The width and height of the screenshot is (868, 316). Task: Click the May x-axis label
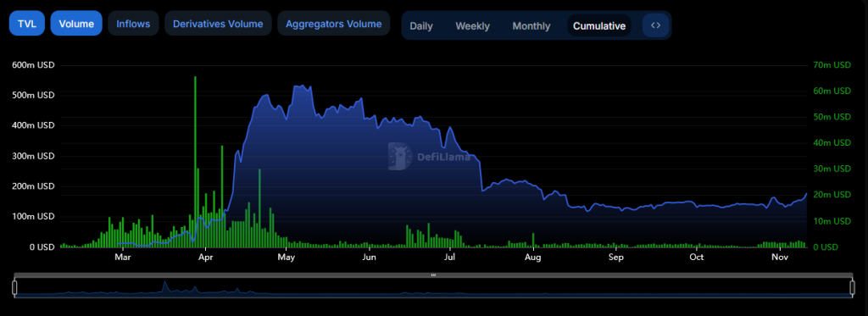287,258
